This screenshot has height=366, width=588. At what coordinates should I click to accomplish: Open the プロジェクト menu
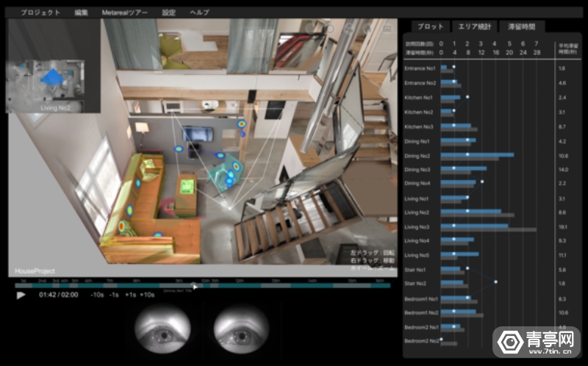[40, 12]
